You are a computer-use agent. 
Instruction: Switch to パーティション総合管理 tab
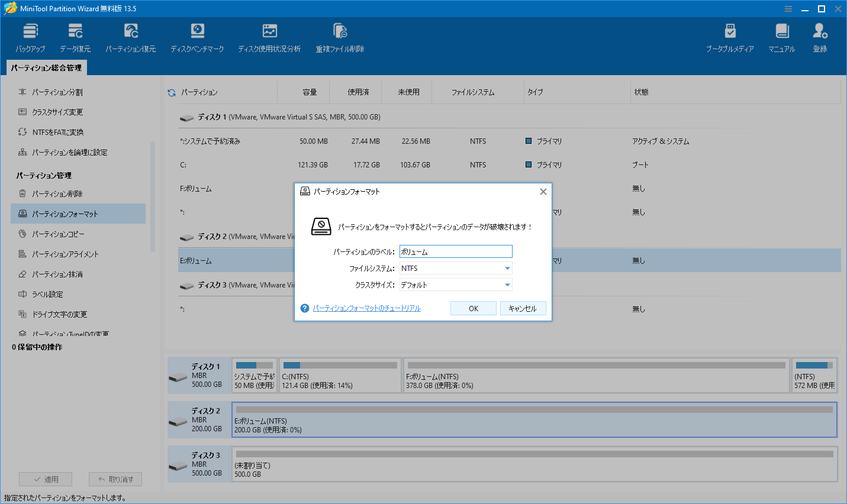(46, 67)
